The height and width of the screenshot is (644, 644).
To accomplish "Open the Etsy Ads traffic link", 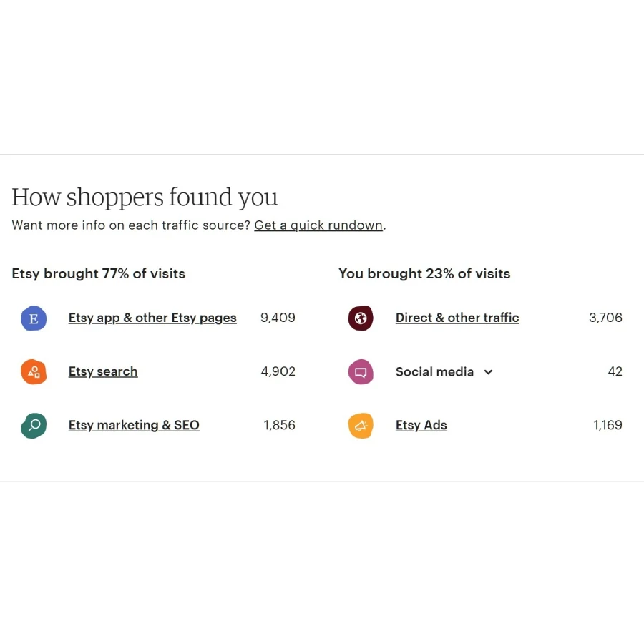I will (x=421, y=425).
